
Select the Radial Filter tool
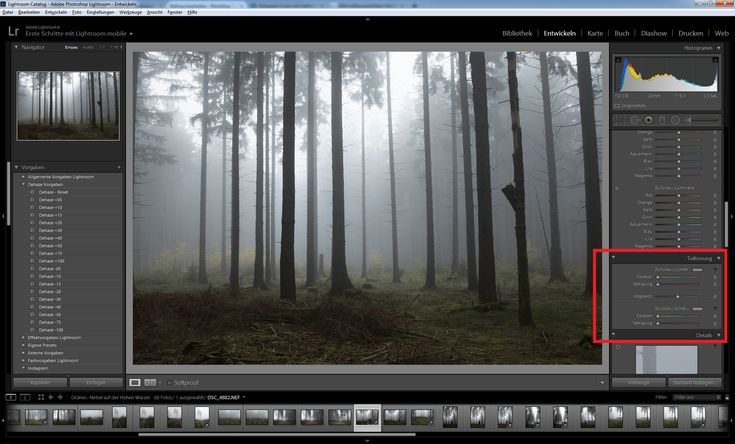coord(675,120)
